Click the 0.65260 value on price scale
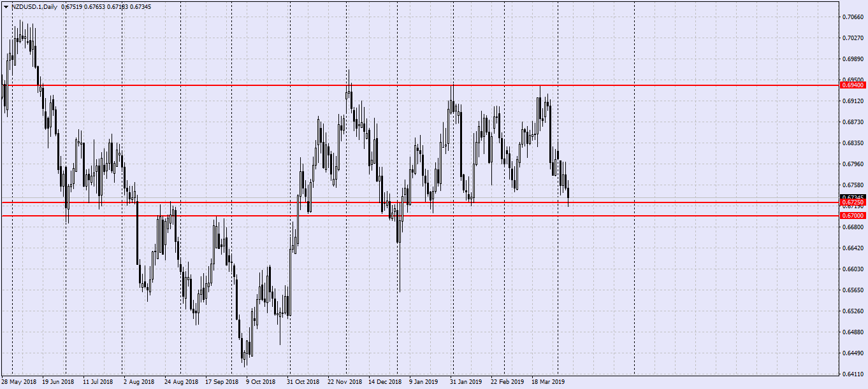The image size is (868, 389). coord(853,311)
